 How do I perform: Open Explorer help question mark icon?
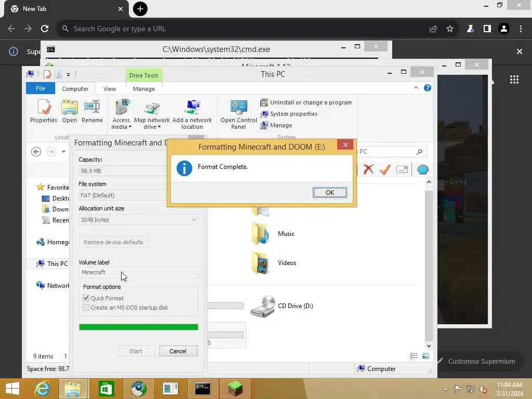point(428,88)
